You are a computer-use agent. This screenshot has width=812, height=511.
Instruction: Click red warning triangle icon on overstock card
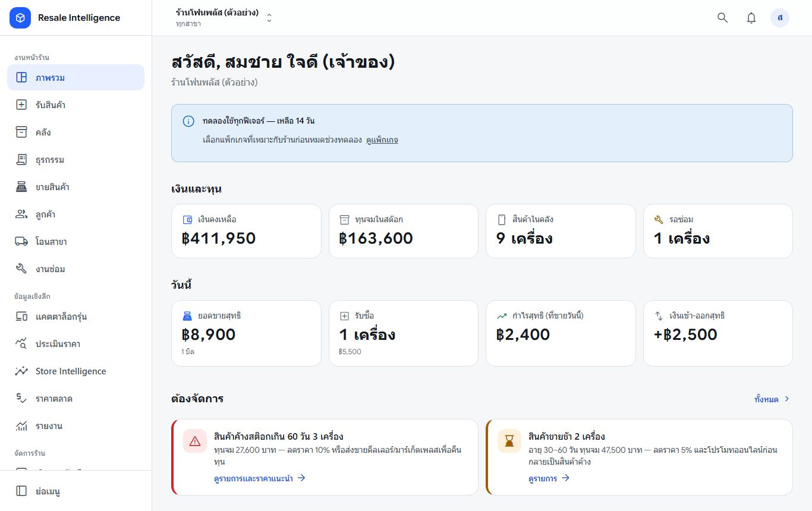coord(195,441)
